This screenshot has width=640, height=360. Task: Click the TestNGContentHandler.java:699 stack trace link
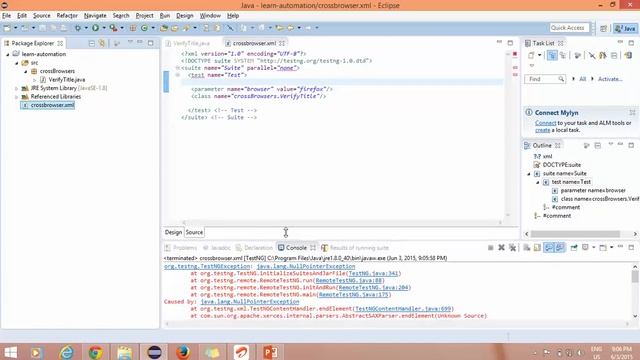pyautogui.click(x=403, y=309)
